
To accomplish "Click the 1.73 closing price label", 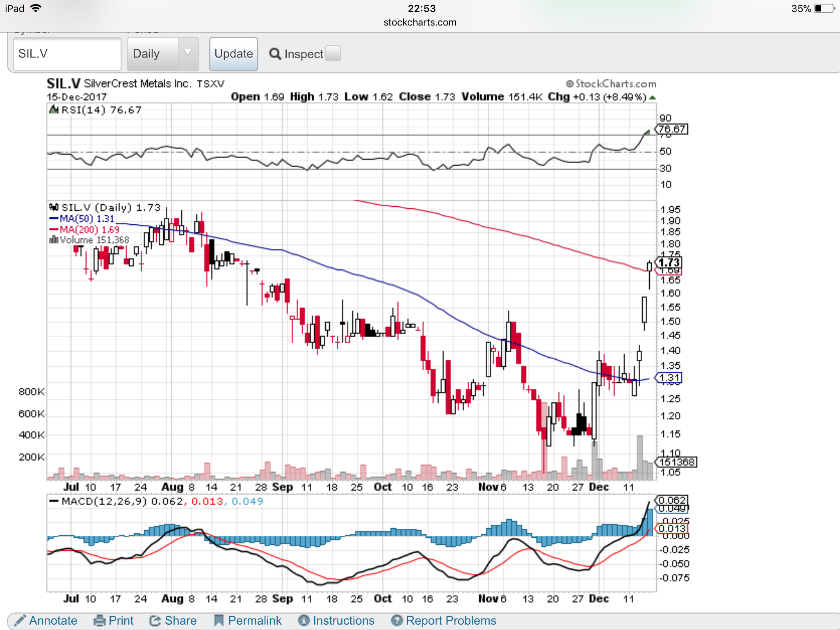I will click(x=669, y=262).
